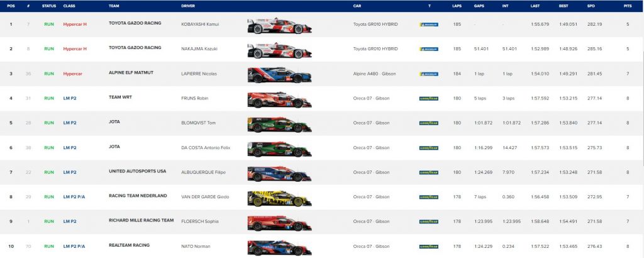This screenshot has height=258, width=644.
Task: Sort by LAST column header
Action: coord(535,6)
